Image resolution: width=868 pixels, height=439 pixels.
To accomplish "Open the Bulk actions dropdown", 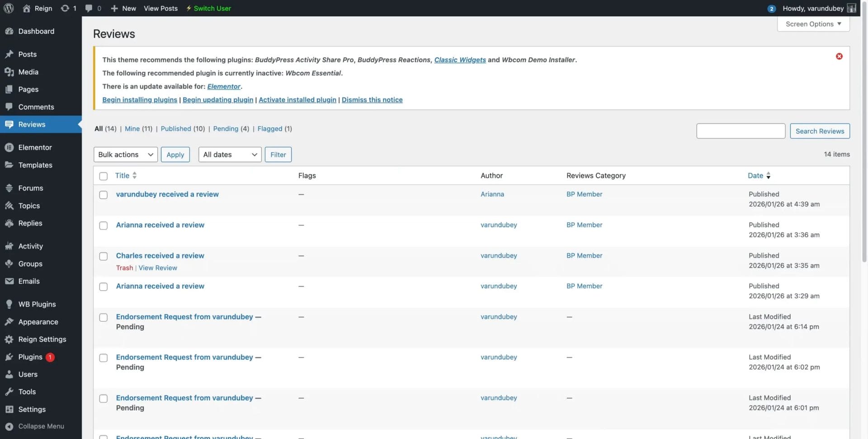I will (x=125, y=154).
